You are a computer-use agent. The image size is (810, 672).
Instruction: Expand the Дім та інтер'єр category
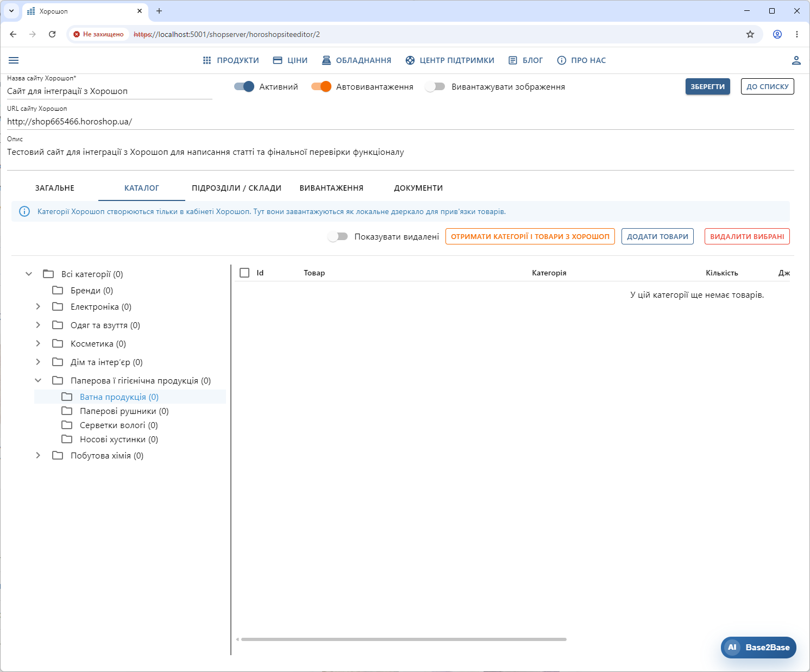click(38, 362)
